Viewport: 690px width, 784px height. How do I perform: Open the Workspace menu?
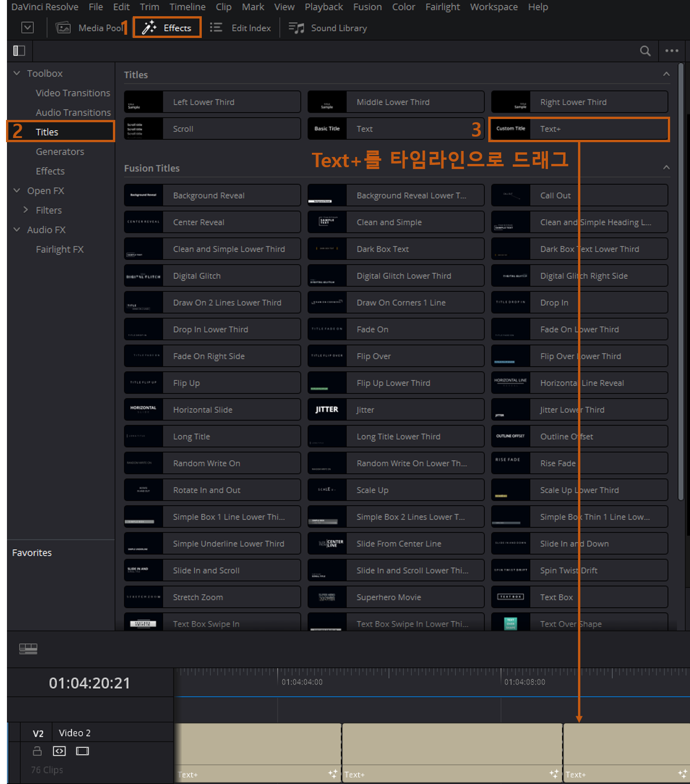494,7
